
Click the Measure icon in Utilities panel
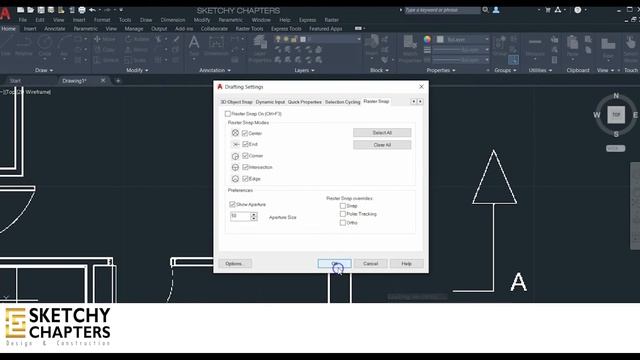pyautogui.click(x=535, y=46)
